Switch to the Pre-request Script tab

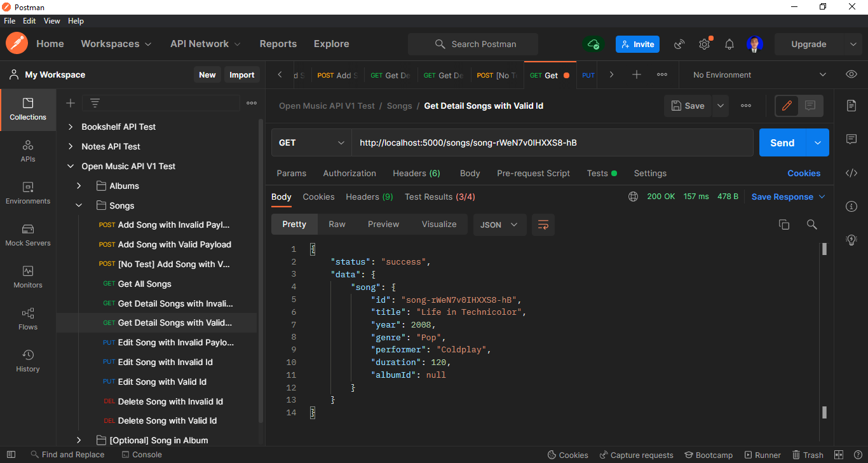[x=533, y=173]
